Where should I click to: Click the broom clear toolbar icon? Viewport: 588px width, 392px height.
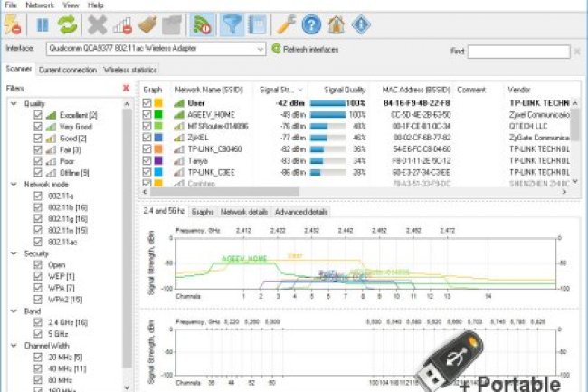147,25
